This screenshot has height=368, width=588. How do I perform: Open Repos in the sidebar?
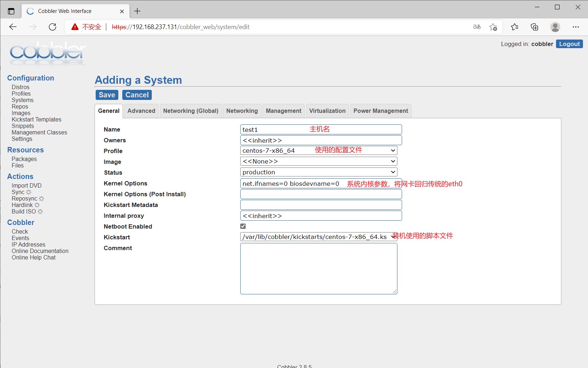pyautogui.click(x=20, y=107)
